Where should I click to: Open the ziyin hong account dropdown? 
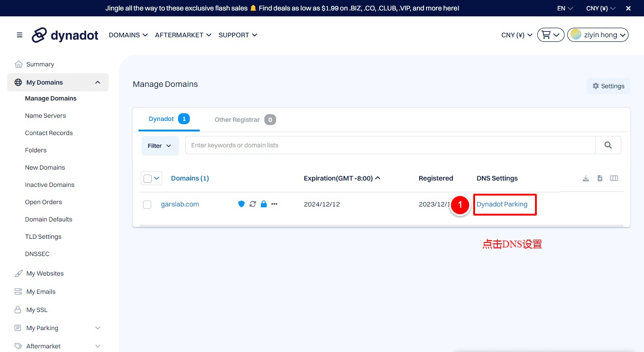tap(598, 35)
